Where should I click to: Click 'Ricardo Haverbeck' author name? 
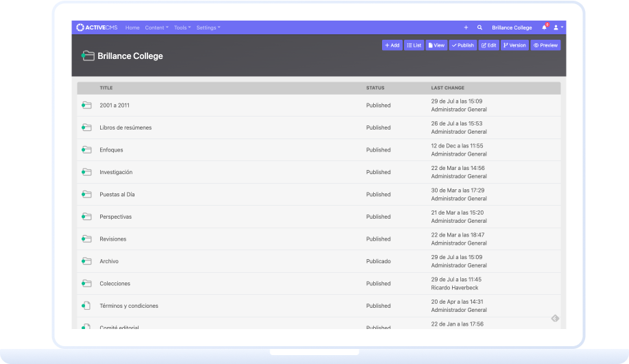tap(455, 288)
